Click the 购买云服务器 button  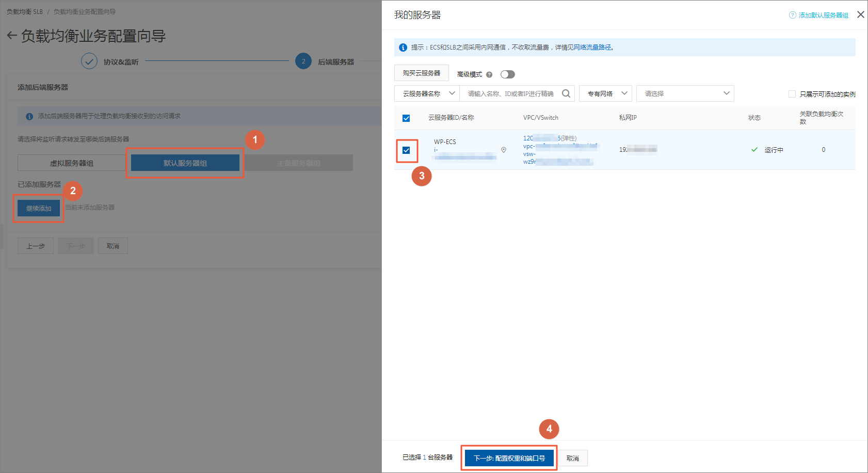pyautogui.click(x=422, y=73)
